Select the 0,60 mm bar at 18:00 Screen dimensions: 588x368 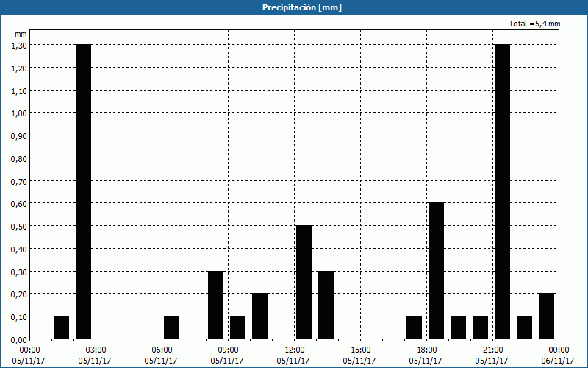click(436, 271)
